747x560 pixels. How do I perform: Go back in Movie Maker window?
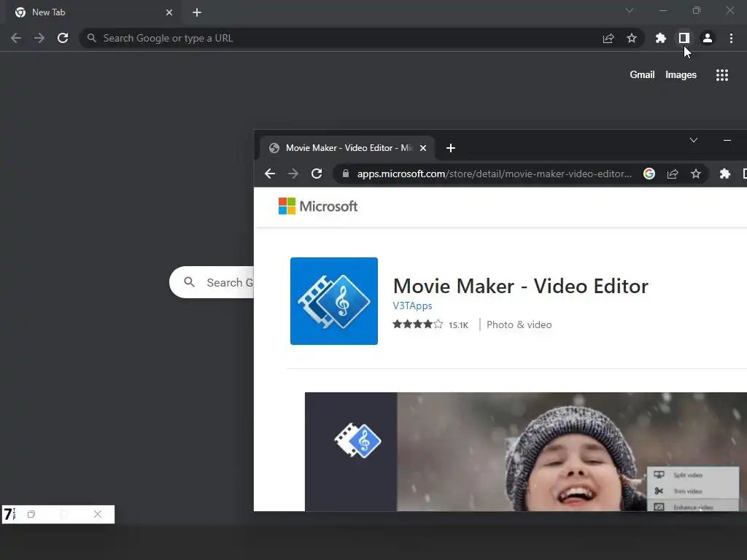(270, 174)
